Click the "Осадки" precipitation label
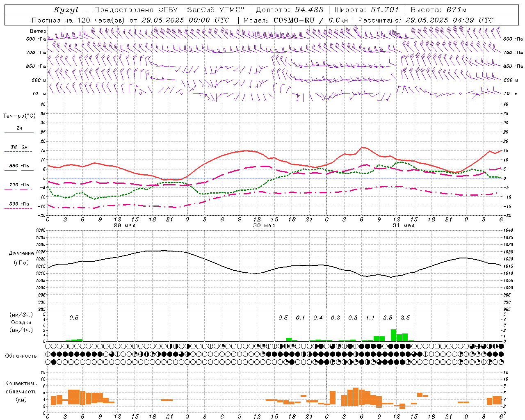The height and width of the screenshot is (420, 525). [21, 322]
